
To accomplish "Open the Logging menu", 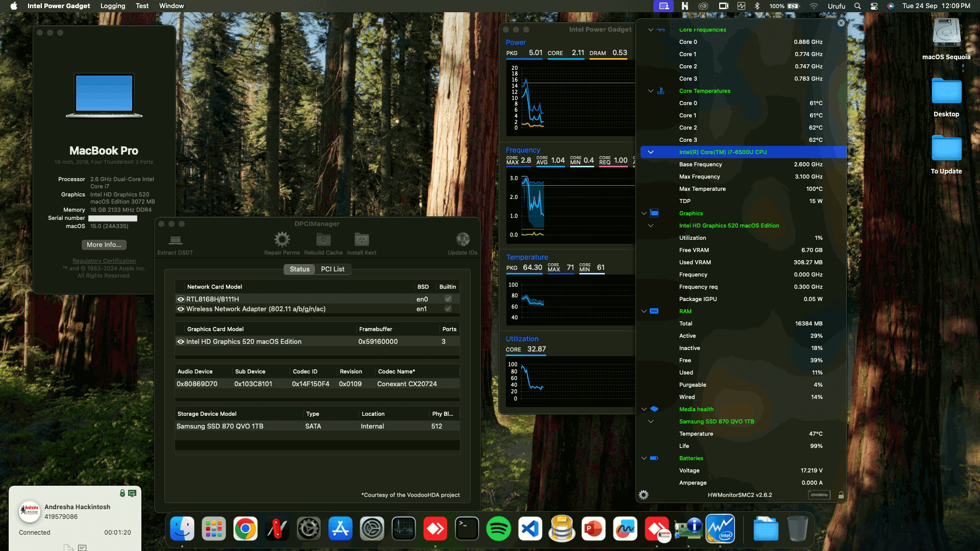I will click(x=113, y=6).
